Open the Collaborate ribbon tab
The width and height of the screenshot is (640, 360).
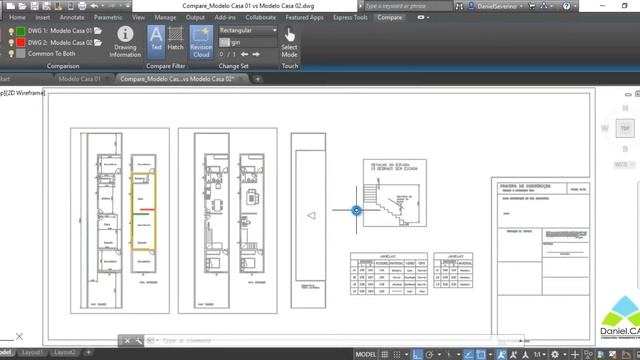coord(260,18)
